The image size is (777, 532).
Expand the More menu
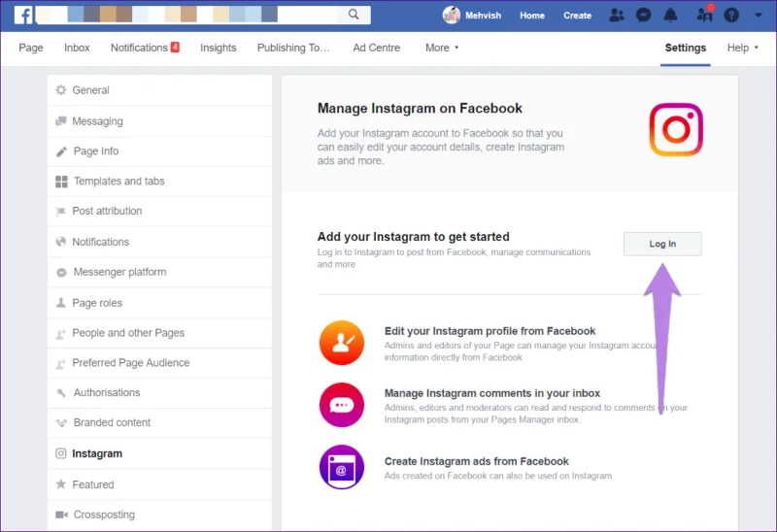(x=442, y=48)
